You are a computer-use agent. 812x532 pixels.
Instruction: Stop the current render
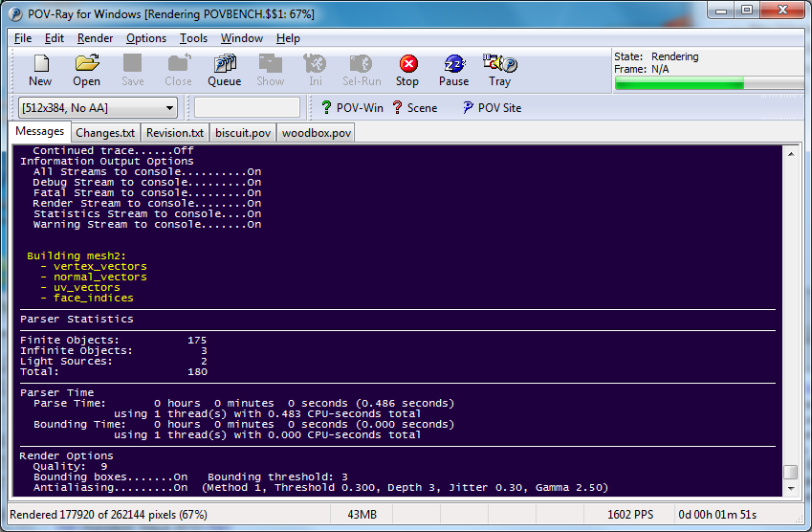pos(407,71)
